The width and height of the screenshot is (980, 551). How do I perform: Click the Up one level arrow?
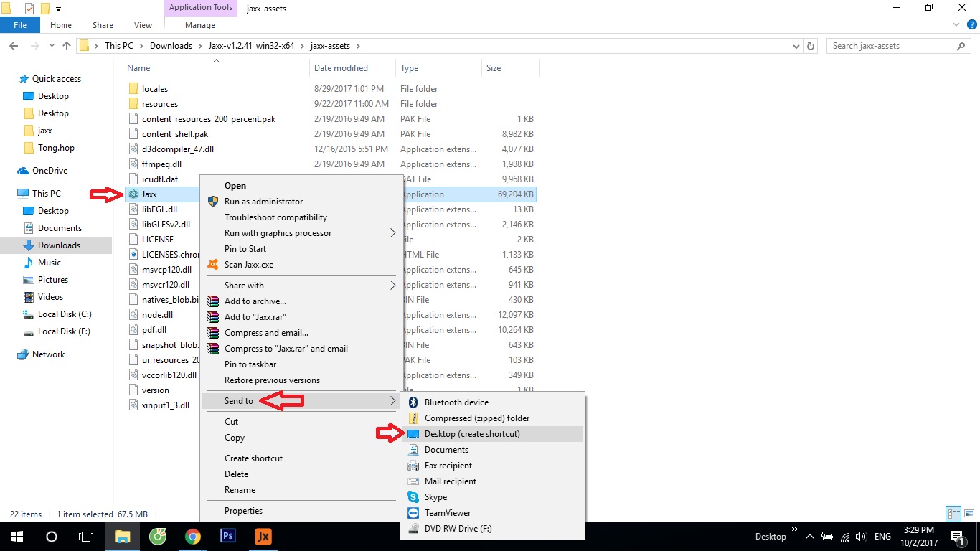(67, 46)
